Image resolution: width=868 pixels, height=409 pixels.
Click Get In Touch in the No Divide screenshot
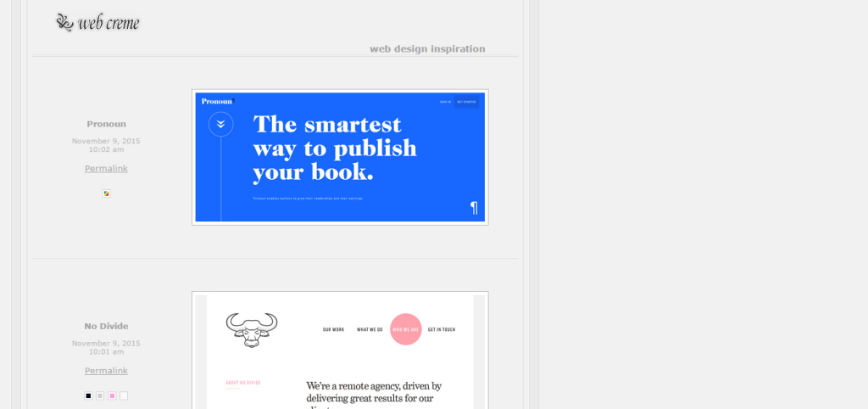point(441,329)
